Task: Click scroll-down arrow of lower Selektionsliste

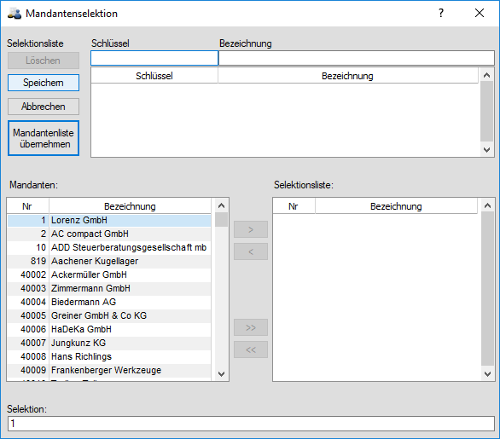Action: pos(487,374)
